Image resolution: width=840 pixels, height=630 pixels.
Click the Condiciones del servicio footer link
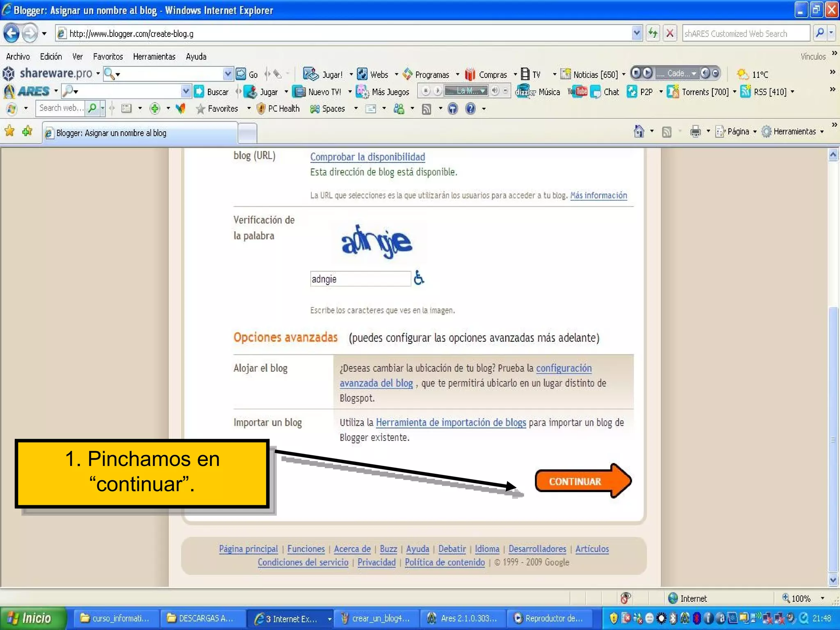(x=303, y=562)
